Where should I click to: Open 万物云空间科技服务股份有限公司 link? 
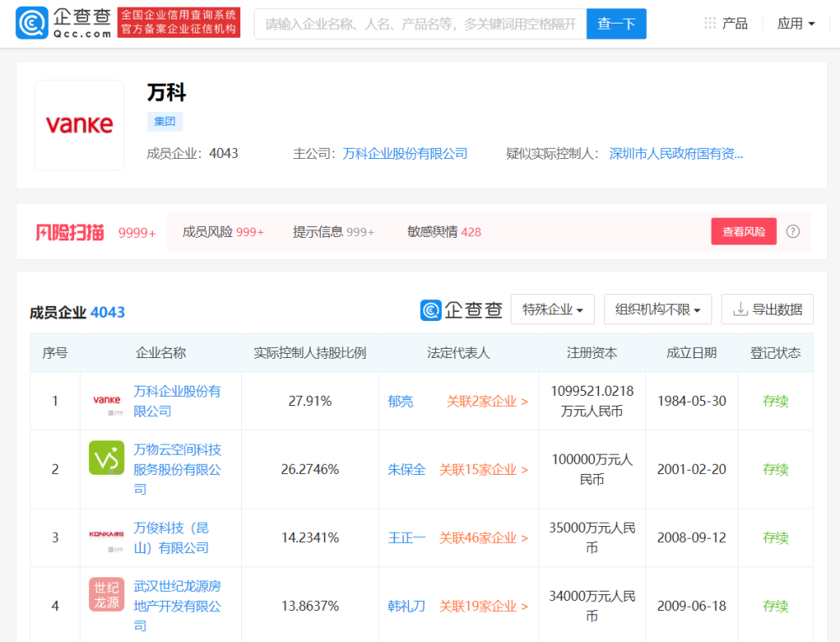point(177,469)
